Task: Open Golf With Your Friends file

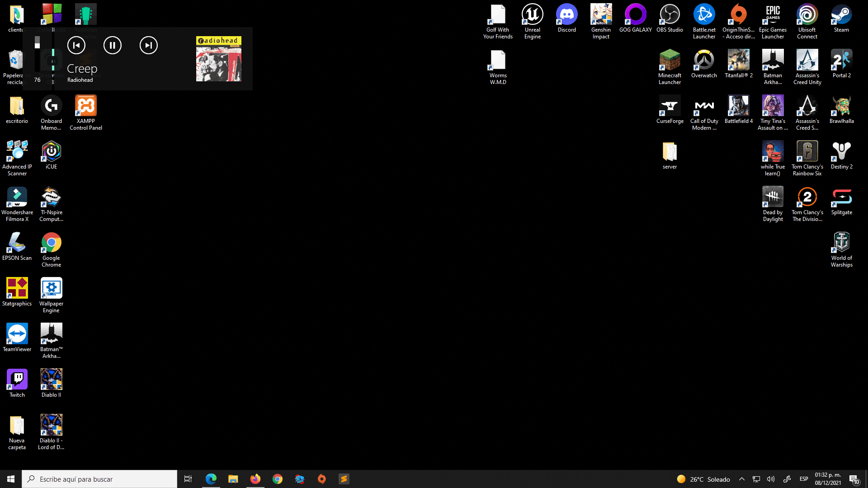Action: click(498, 21)
